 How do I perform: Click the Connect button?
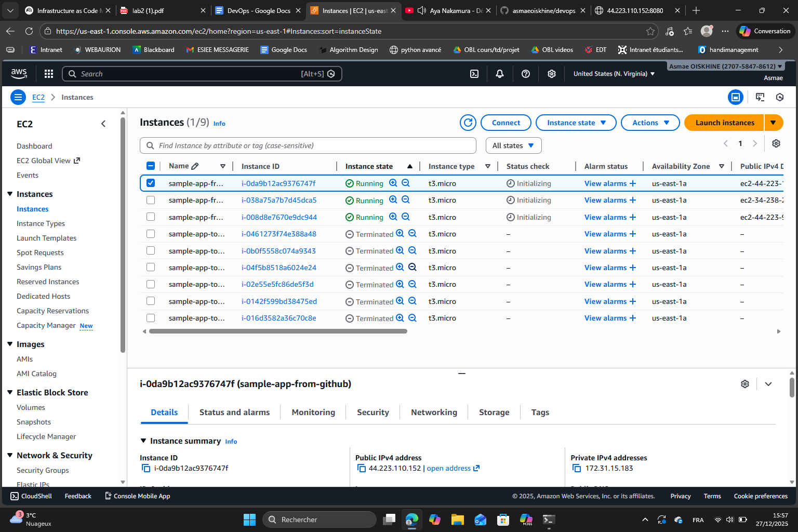(506, 123)
